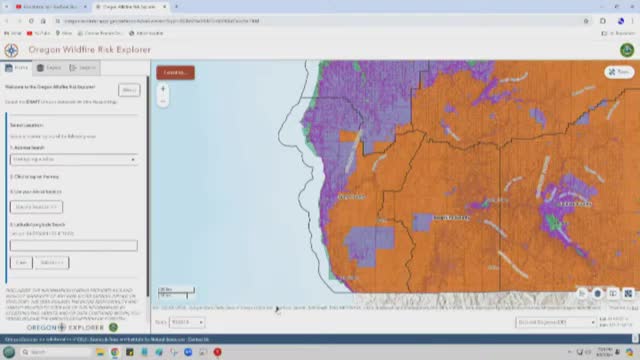Screen dimensions: 640x360
Task: Click the use device location button
Action: [x=36, y=207]
